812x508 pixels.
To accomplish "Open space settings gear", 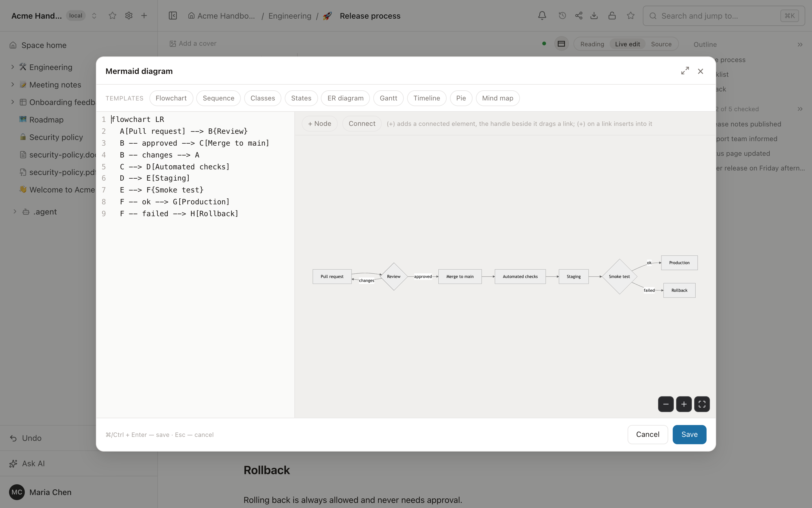I will click(x=129, y=16).
